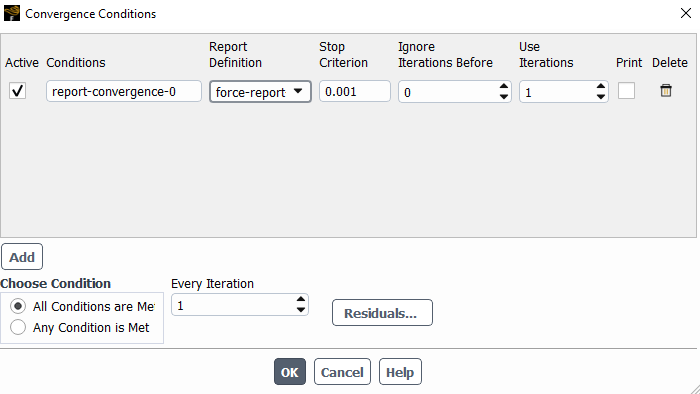The height and width of the screenshot is (394, 700).
Task: Uncheck the Active checkbox for report-convergence-0
Action: click(17, 91)
